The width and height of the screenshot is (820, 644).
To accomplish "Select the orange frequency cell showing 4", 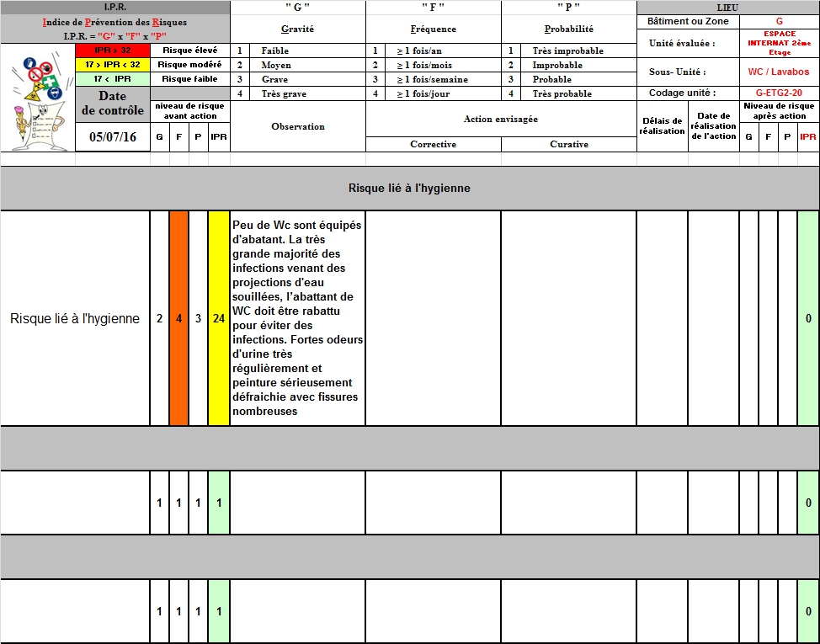I will tap(178, 318).
